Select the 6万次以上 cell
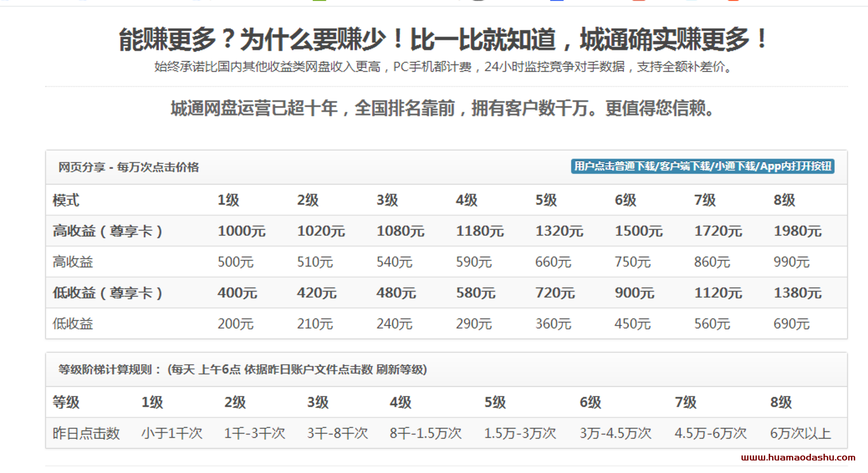Image resolution: width=868 pixels, height=473 pixels. coord(801,433)
